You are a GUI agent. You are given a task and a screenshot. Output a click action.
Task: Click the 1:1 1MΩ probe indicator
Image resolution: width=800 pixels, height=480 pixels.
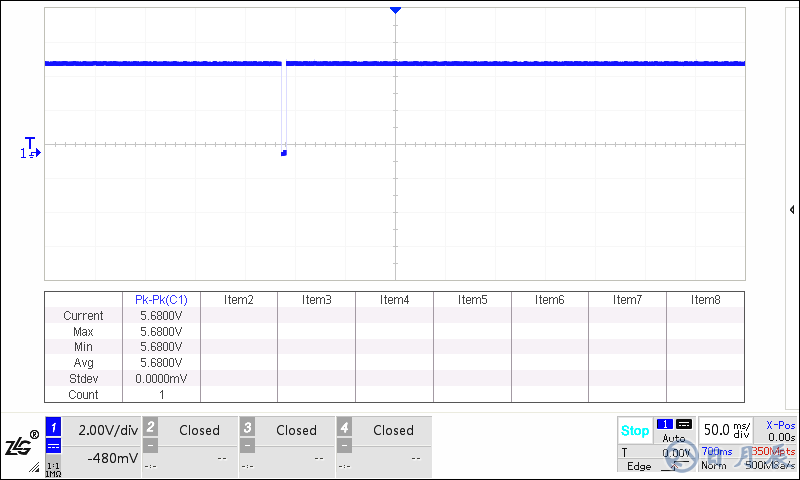pos(54,467)
